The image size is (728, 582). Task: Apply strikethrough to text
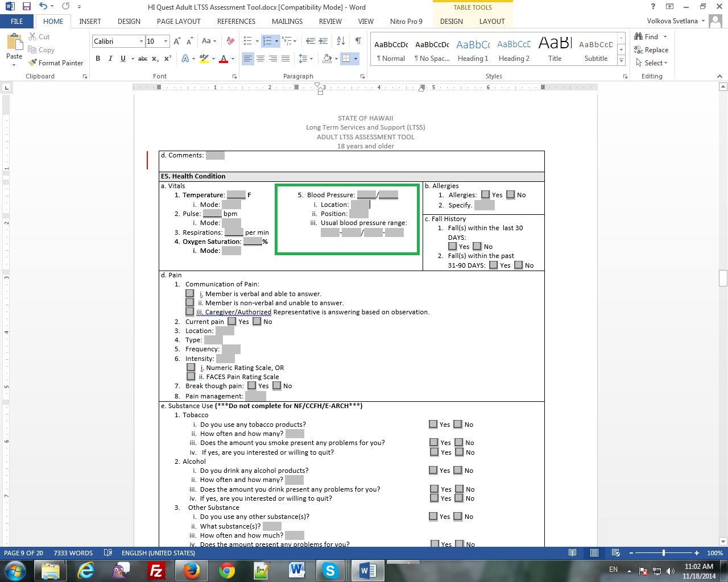click(143, 59)
